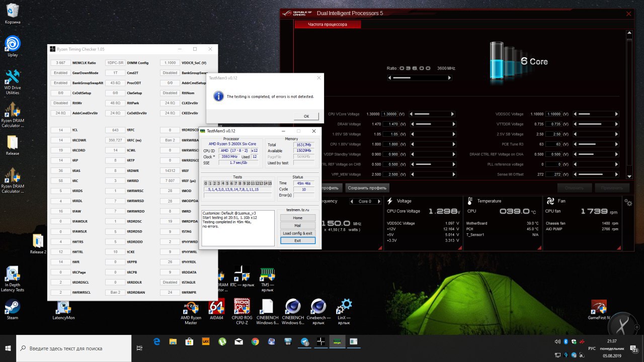Click the tCL value in Ryzen Timing Checker
644x362 pixels.
pyautogui.click(x=61, y=130)
